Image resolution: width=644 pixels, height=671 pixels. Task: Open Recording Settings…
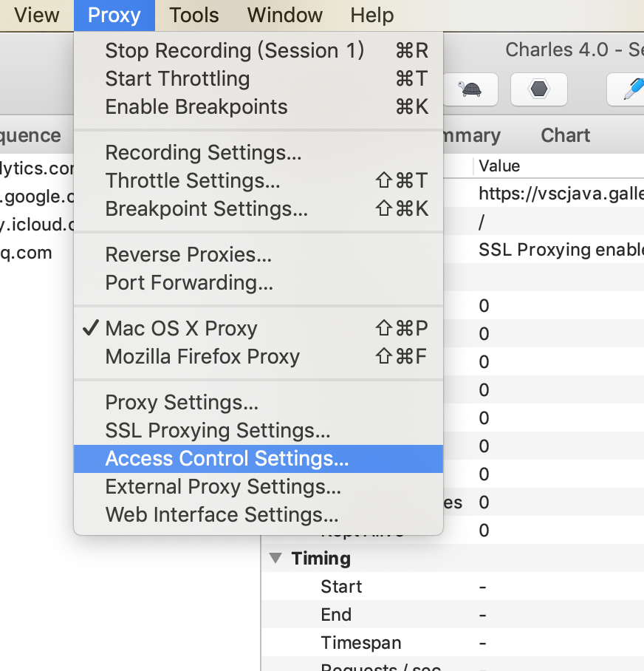point(258,153)
